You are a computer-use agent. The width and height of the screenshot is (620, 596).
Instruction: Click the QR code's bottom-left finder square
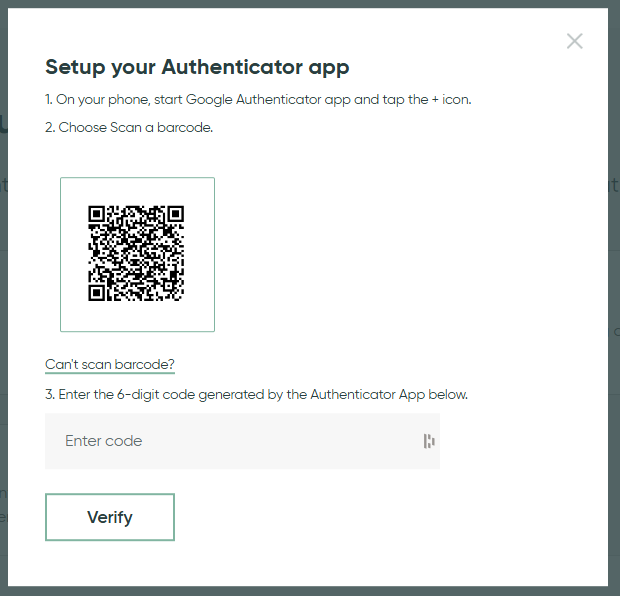97,293
